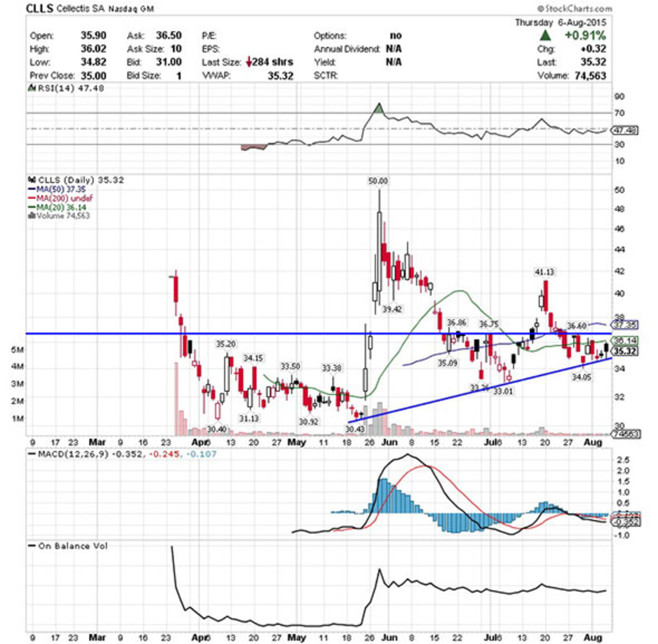Click the 34.15 price annotation

253,358
